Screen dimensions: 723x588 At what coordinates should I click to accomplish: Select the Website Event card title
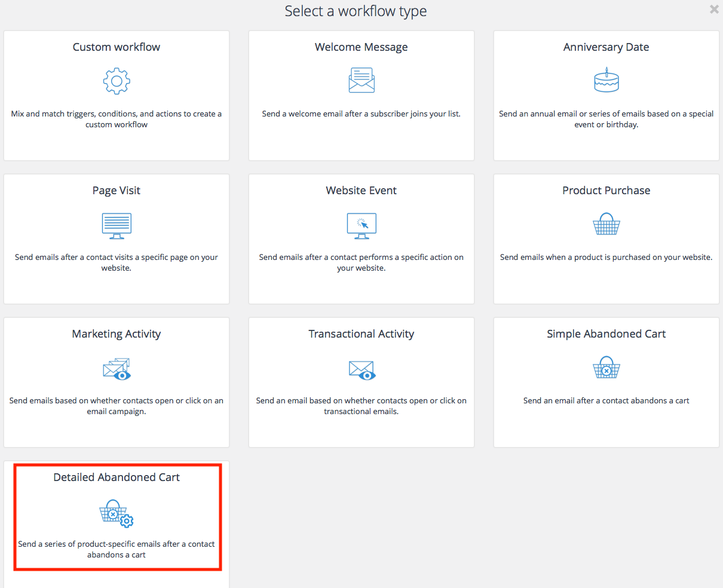(x=362, y=191)
